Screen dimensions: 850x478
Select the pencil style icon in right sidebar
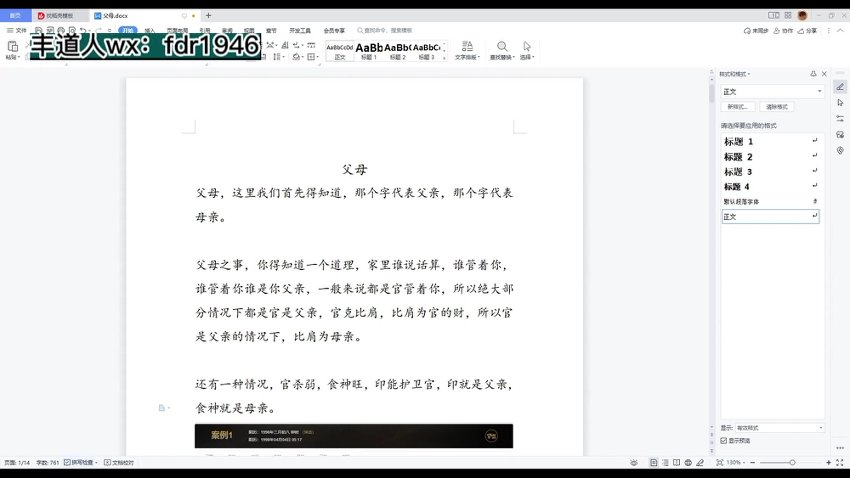tap(840, 87)
